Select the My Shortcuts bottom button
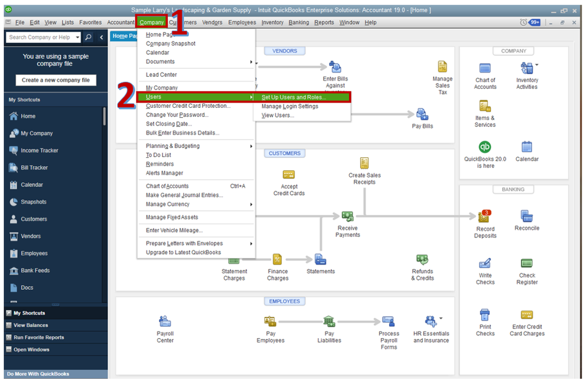 55,313
